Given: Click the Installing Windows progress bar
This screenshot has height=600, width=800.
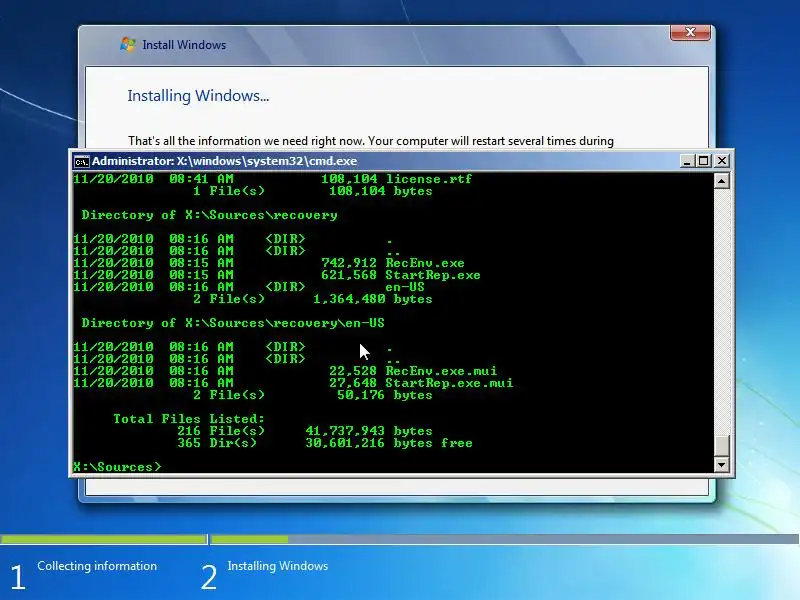Looking at the screenshot, I should 505,539.
